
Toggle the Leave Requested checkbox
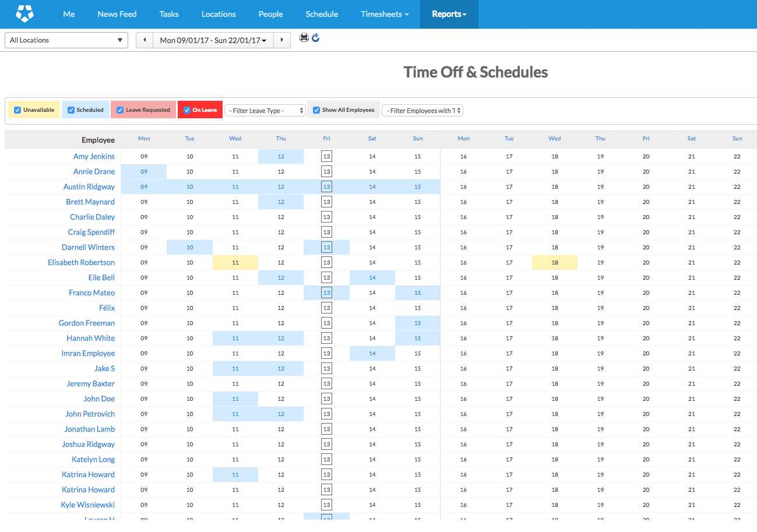coord(120,110)
